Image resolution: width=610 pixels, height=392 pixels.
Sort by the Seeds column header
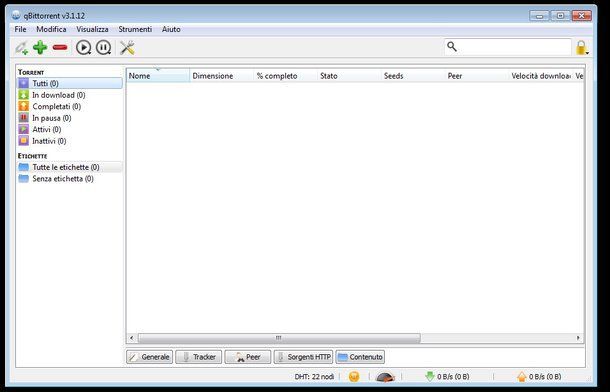pos(413,76)
